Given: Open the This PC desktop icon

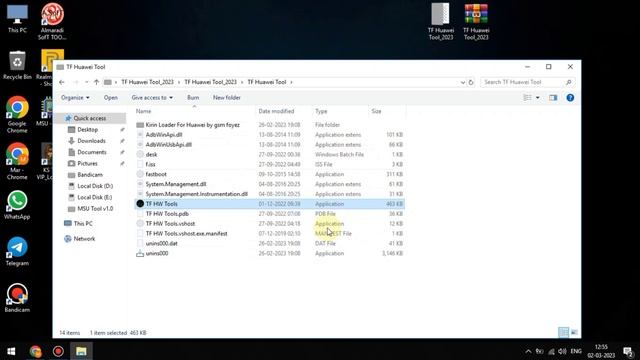Looking at the screenshot, I should tap(17, 19).
